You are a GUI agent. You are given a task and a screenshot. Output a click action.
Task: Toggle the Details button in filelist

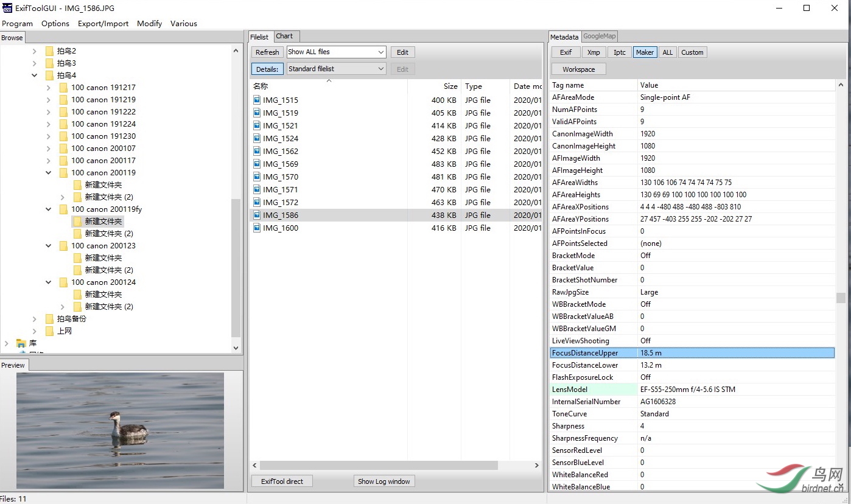[267, 69]
